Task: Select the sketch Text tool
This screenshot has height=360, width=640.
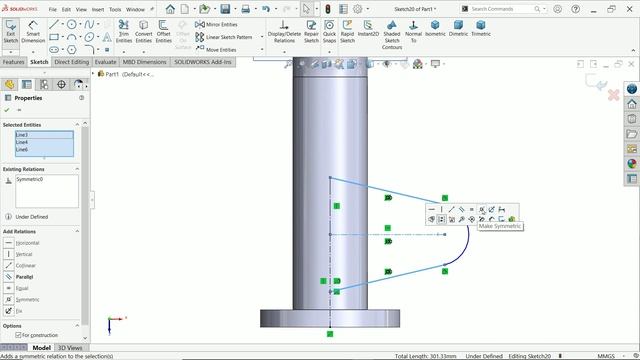Action: pyautogui.click(x=107, y=37)
